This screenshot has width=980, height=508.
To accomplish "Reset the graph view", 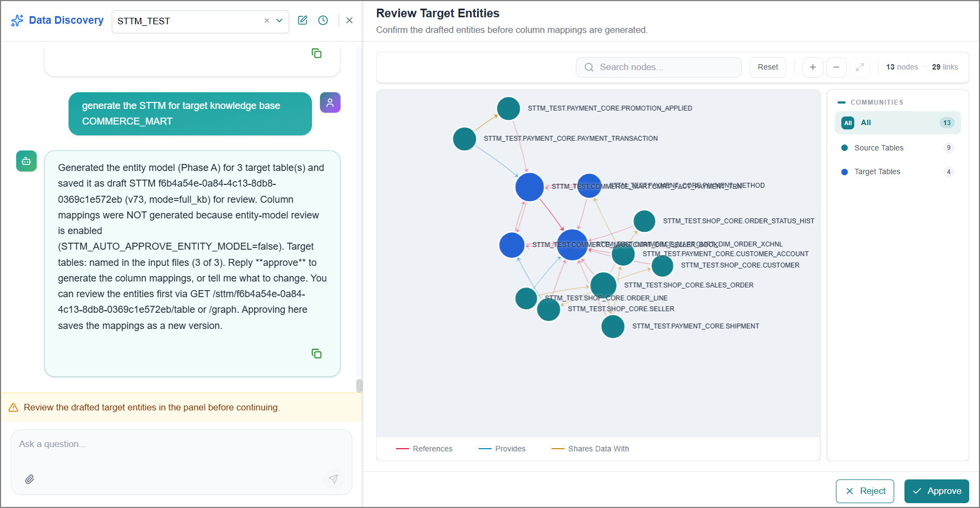I will 768,67.
